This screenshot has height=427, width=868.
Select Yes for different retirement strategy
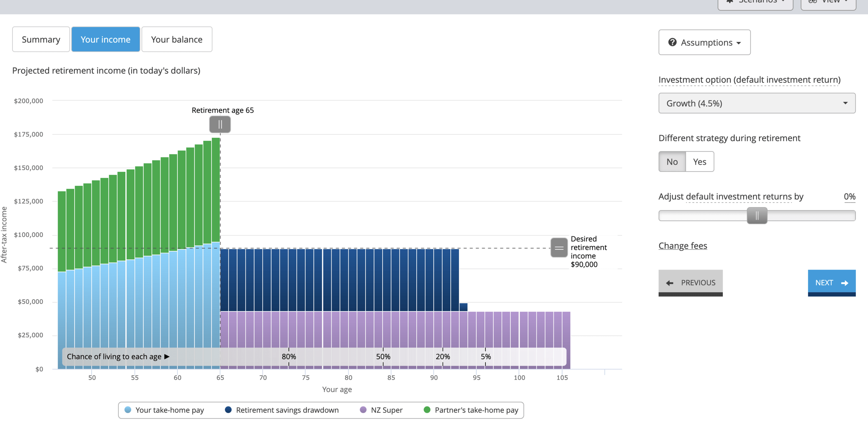click(x=699, y=162)
